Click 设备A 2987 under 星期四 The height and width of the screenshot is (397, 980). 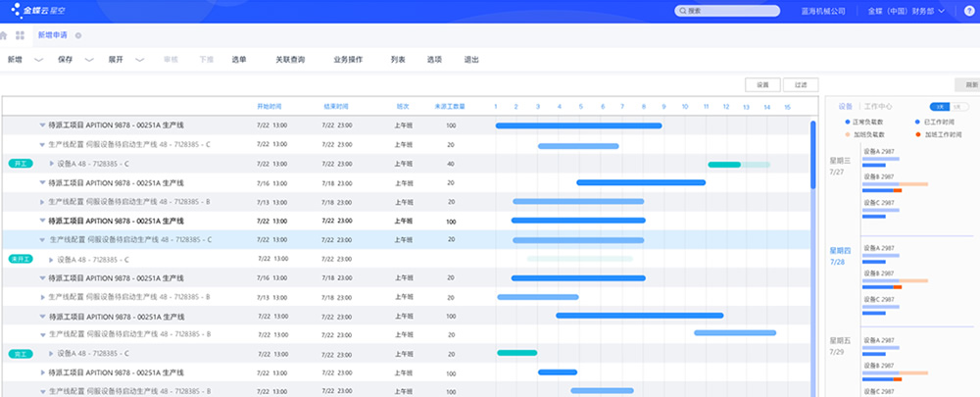[879, 248]
